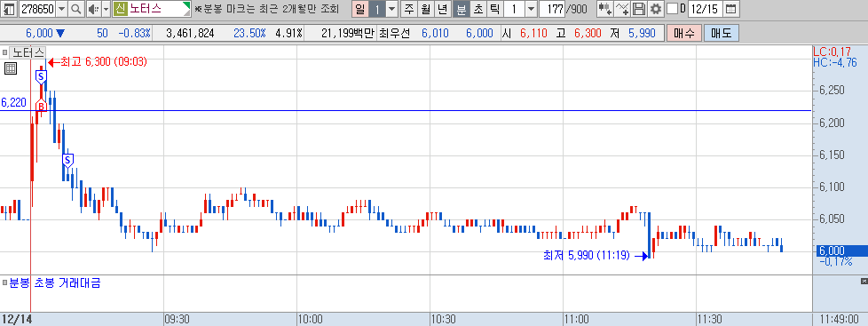
Task: Click the 매도 sell button
Action: click(x=722, y=33)
